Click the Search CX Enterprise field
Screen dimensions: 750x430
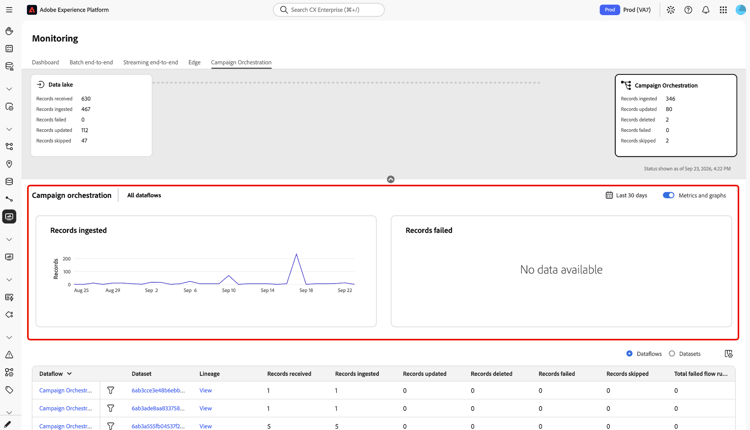(329, 10)
